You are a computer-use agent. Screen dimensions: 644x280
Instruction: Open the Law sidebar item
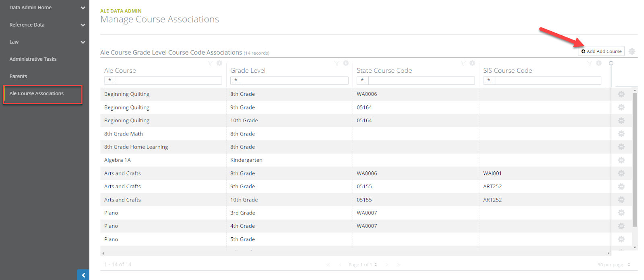point(14,42)
